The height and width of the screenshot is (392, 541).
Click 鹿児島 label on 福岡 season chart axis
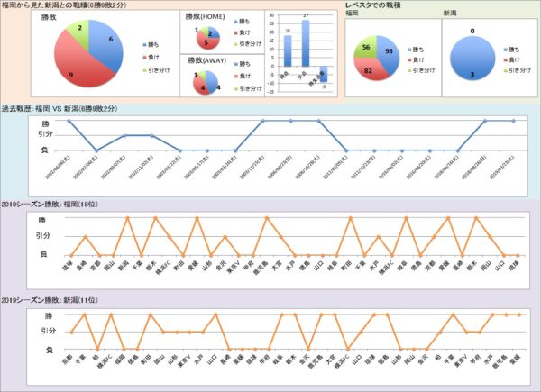point(261,268)
